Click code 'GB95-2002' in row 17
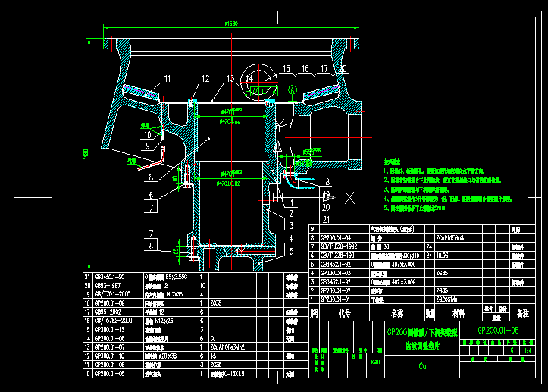This screenshot has height=392, width=548. pos(108,312)
